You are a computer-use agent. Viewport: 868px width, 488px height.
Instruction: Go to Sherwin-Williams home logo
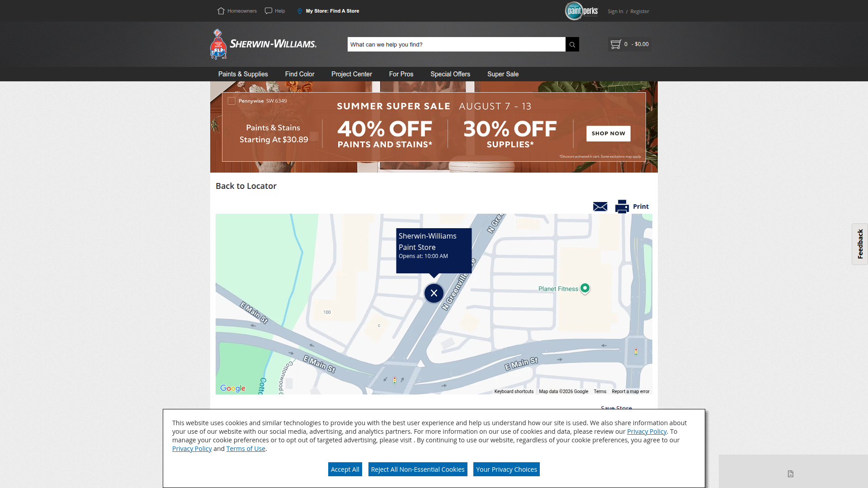[264, 44]
